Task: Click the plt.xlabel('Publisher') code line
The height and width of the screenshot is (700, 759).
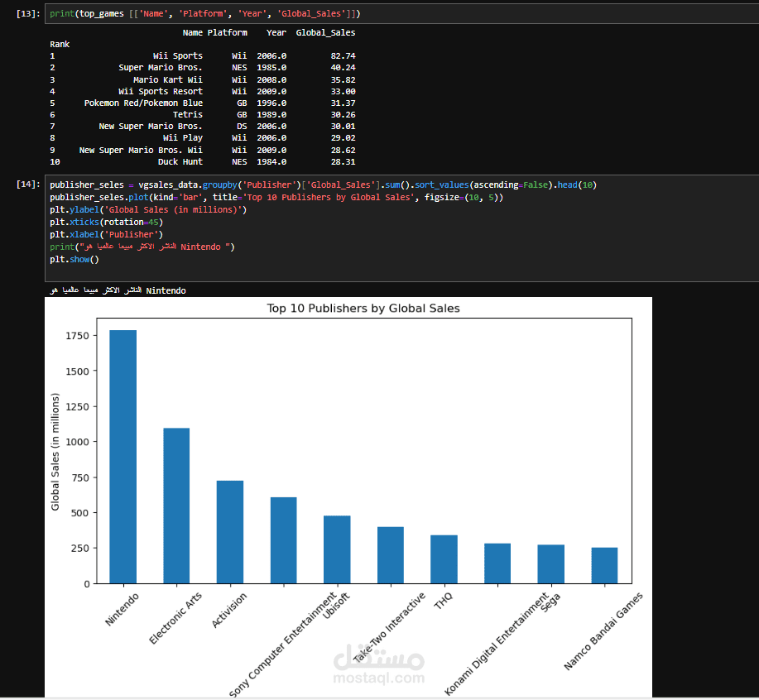Action: click(x=106, y=235)
